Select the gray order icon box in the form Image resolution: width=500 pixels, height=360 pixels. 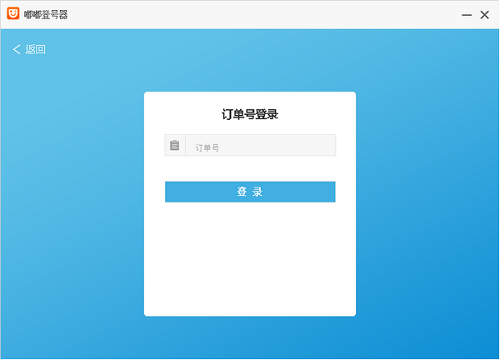(x=175, y=145)
